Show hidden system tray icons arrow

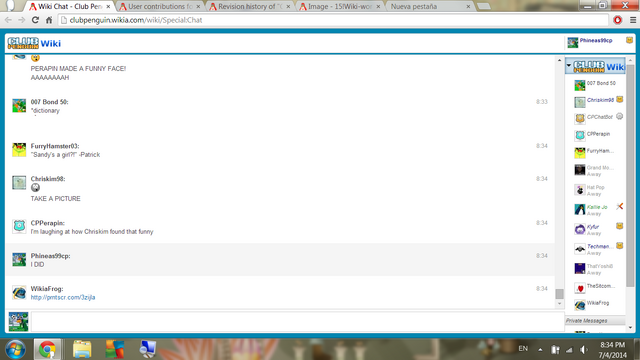click(540, 349)
